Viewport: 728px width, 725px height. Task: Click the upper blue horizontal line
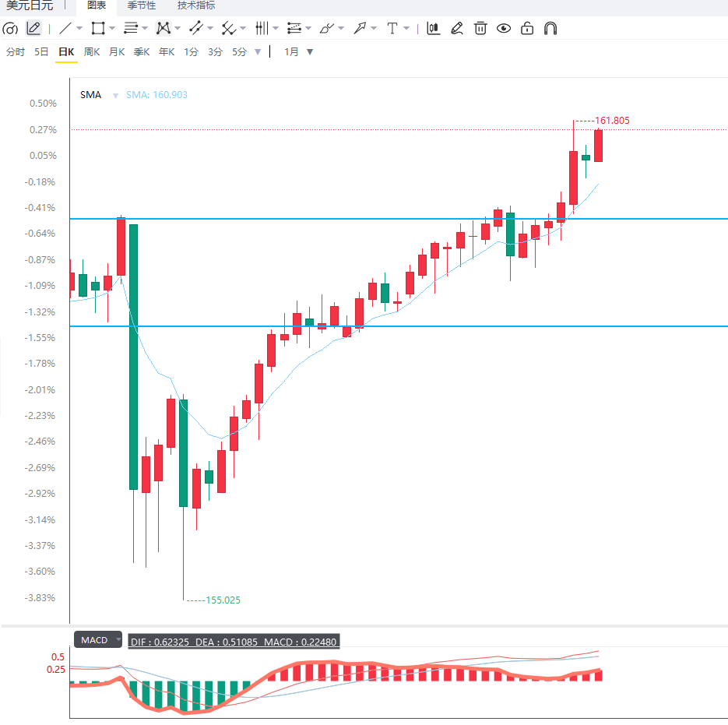399,219
